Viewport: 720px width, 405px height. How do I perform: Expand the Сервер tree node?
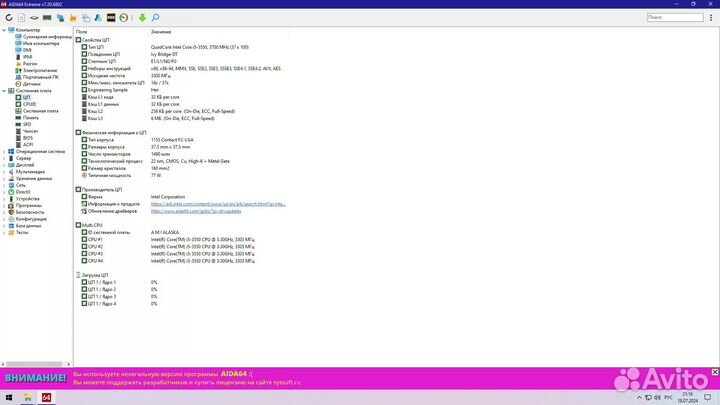4,158
